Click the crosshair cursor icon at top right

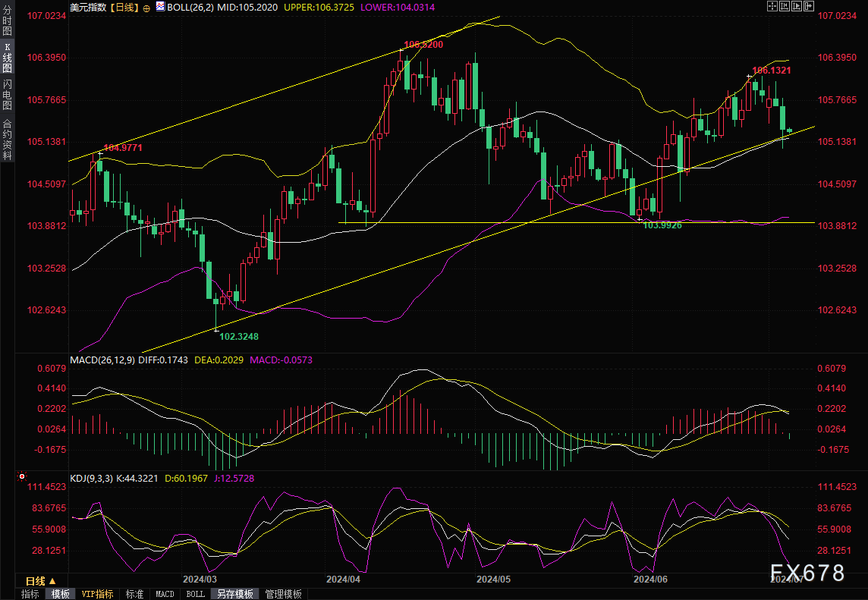772,6
